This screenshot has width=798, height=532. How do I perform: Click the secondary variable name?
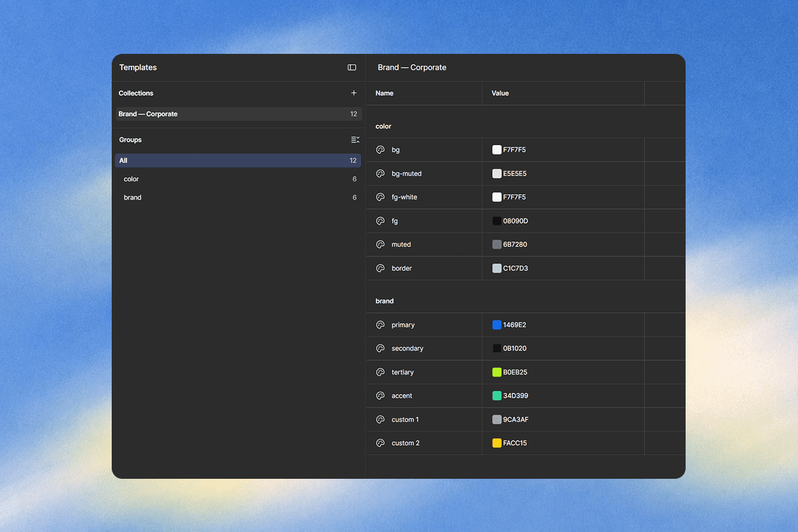408,348
